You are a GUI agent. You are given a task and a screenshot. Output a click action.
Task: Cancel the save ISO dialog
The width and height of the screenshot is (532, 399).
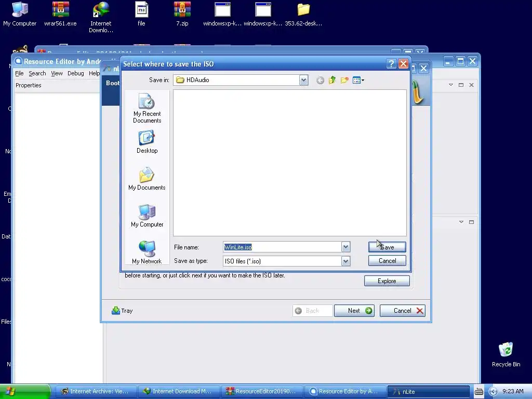click(387, 261)
